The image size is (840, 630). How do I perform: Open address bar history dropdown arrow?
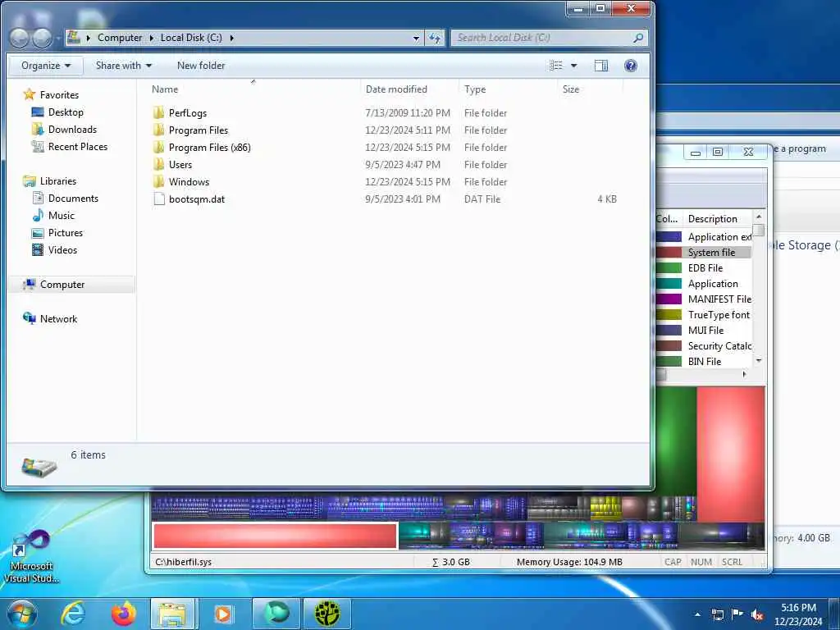pyautogui.click(x=416, y=38)
